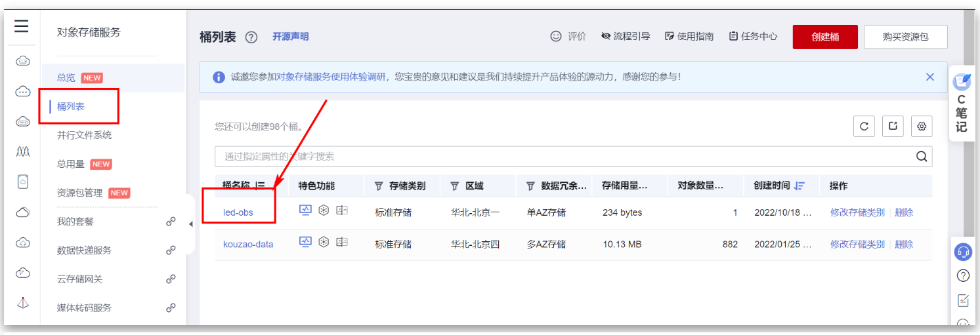Open the C笔记 notes widget
This screenshot has width=980, height=335.
click(962, 104)
